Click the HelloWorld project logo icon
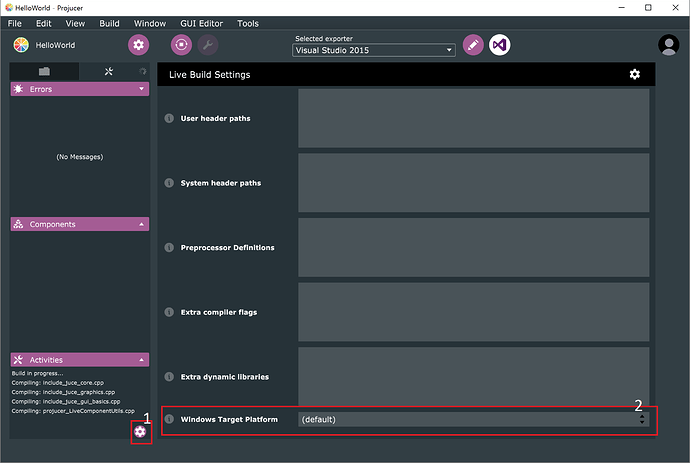This screenshot has width=690, height=463. 21,45
